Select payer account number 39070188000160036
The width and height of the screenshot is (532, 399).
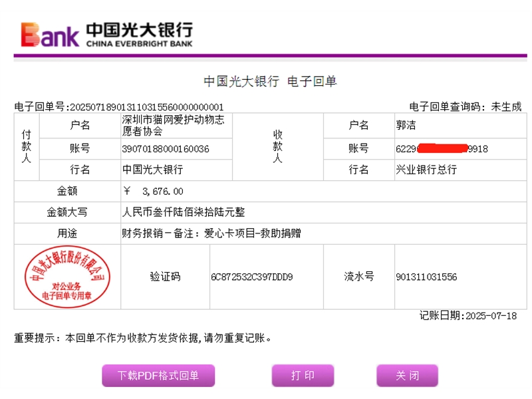pos(165,149)
